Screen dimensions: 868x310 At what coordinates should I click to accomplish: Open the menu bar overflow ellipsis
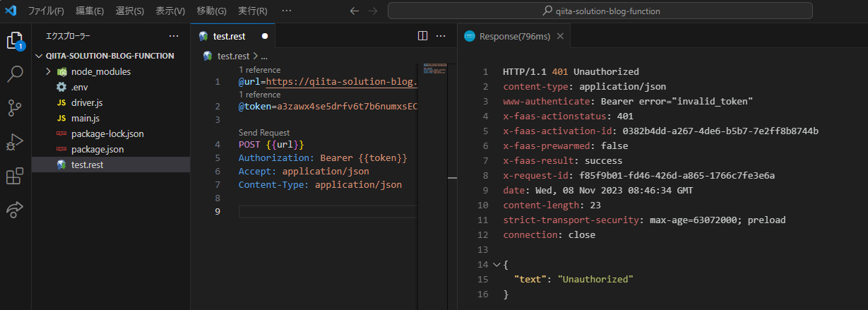coord(286,11)
